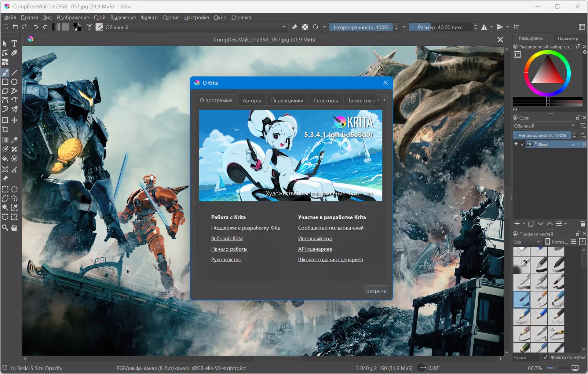
Task: Open the layer blending mode Обычный dropdown
Action: [x=545, y=126]
